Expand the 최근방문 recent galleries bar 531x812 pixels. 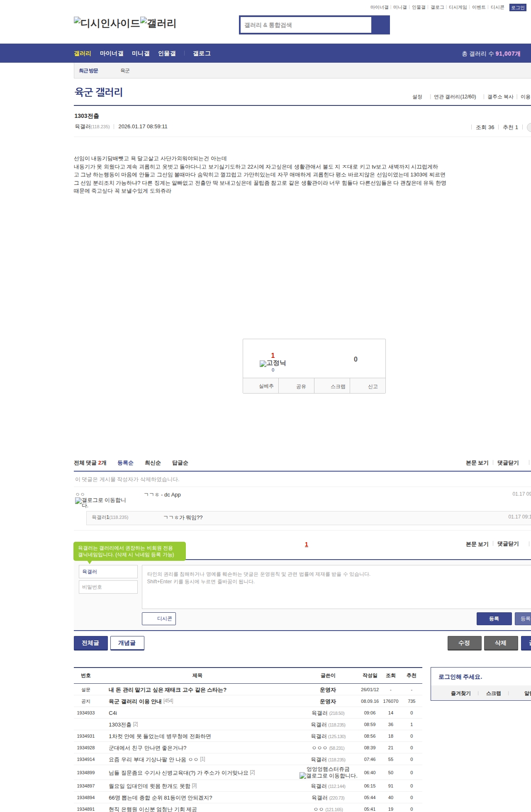tap(88, 71)
